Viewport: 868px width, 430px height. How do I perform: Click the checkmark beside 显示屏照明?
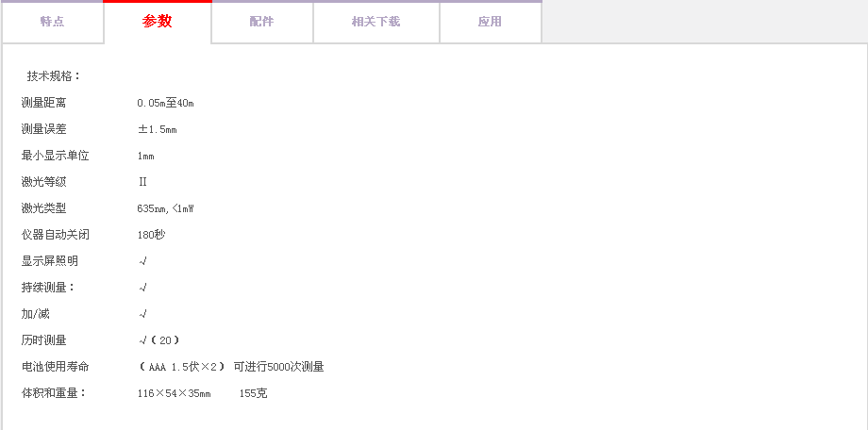coord(142,261)
